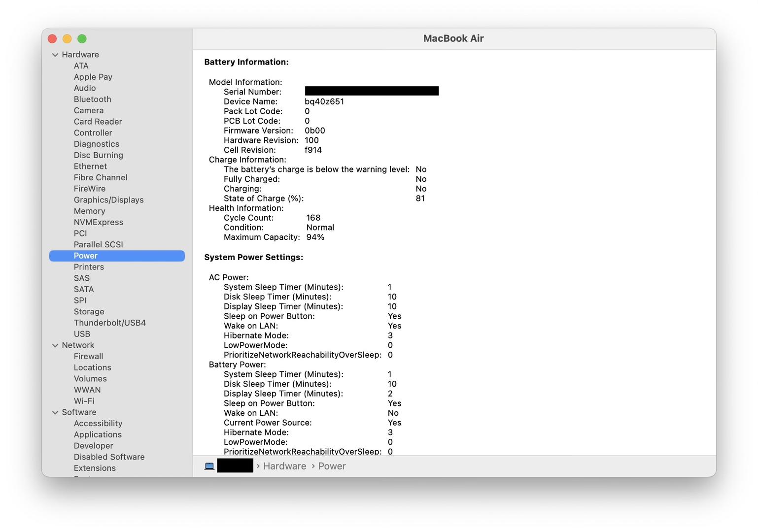Select the NVMExpress sidebar entry
Image resolution: width=758 pixels, height=532 pixels.
click(x=98, y=222)
